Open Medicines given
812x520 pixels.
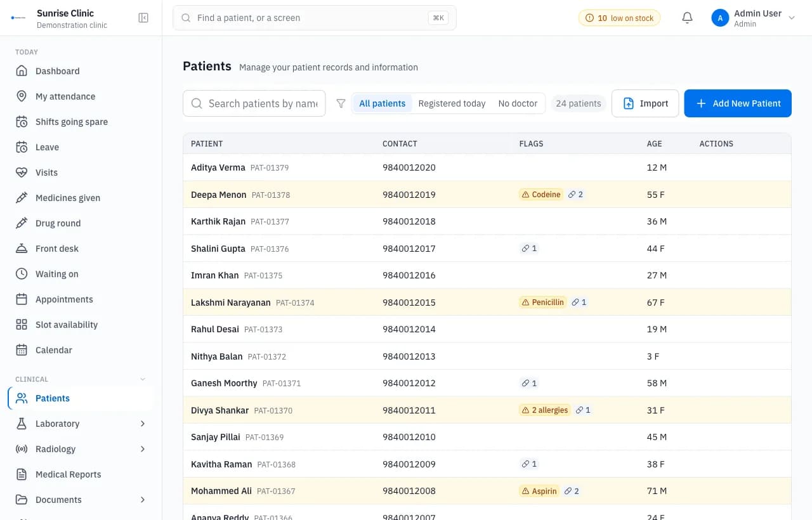81,198
